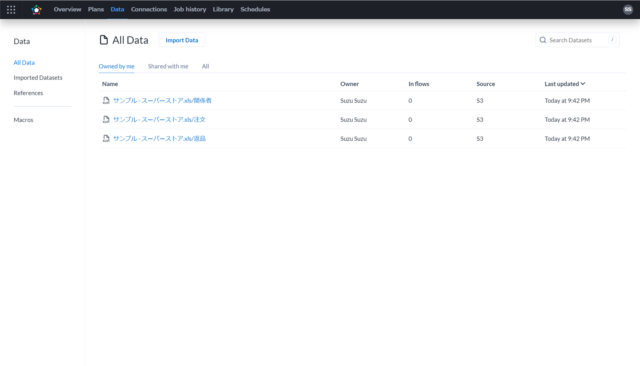This screenshot has width=640, height=366.
Task: Switch to the Shared with me tab
Action: (168, 66)
